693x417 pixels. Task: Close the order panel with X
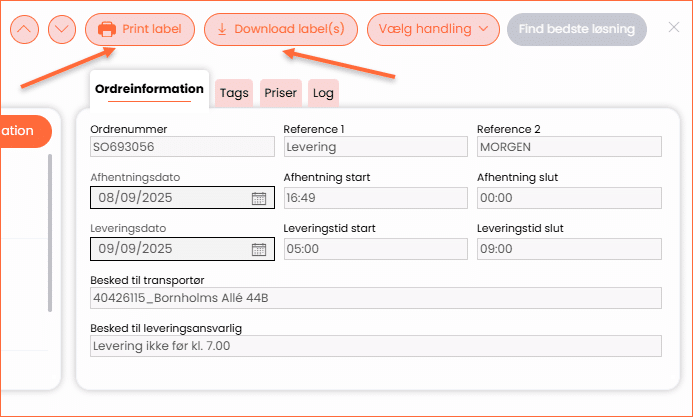click(673, 27)
